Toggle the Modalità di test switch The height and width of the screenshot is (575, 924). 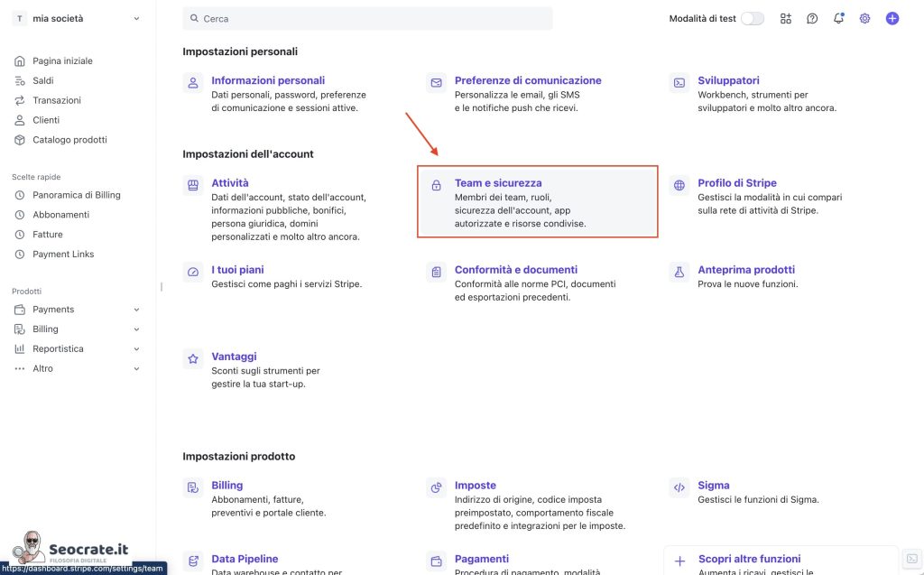point(752,18)
